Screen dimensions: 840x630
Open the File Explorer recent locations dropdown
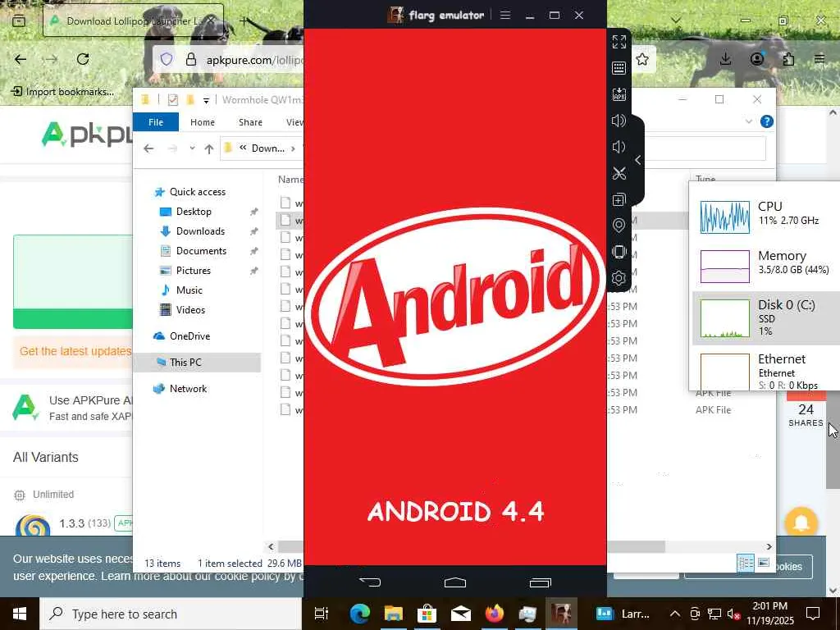click(x=192, y=148)
